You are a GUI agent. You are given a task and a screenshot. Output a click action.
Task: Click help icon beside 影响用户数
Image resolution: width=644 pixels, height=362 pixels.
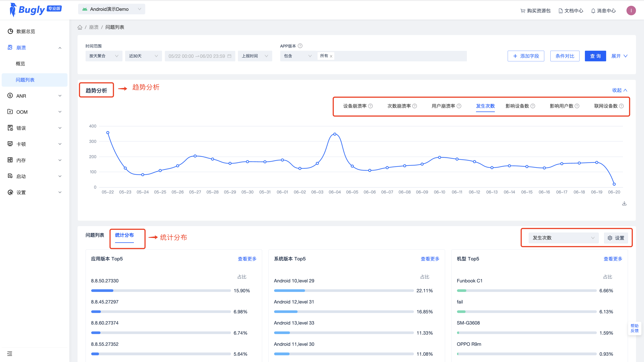coord(577,106)
